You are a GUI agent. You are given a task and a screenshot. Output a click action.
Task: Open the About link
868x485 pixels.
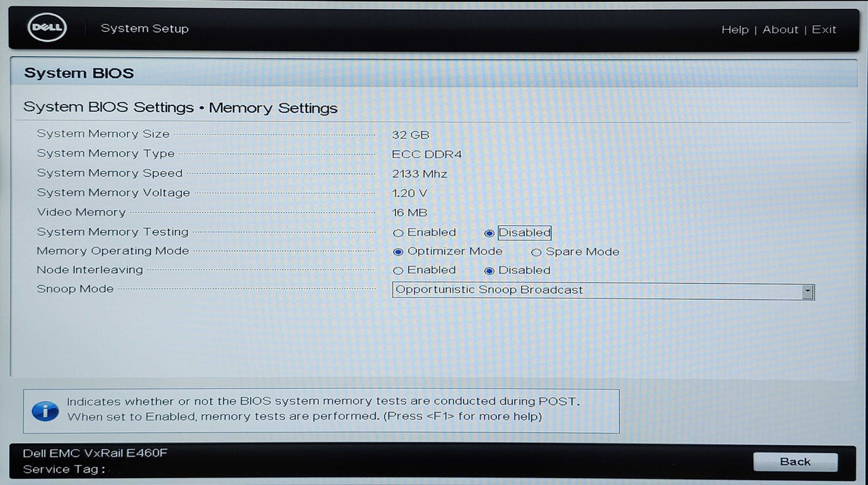(780, 30)
